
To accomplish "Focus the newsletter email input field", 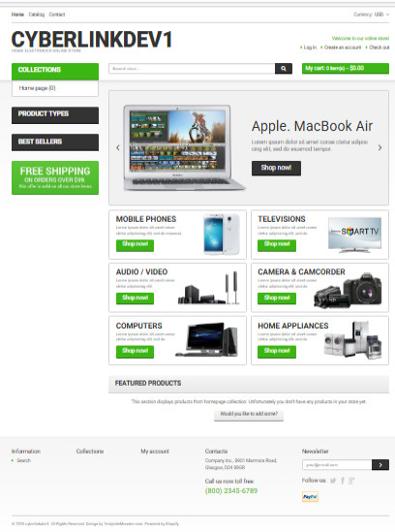I will (337, 465).
